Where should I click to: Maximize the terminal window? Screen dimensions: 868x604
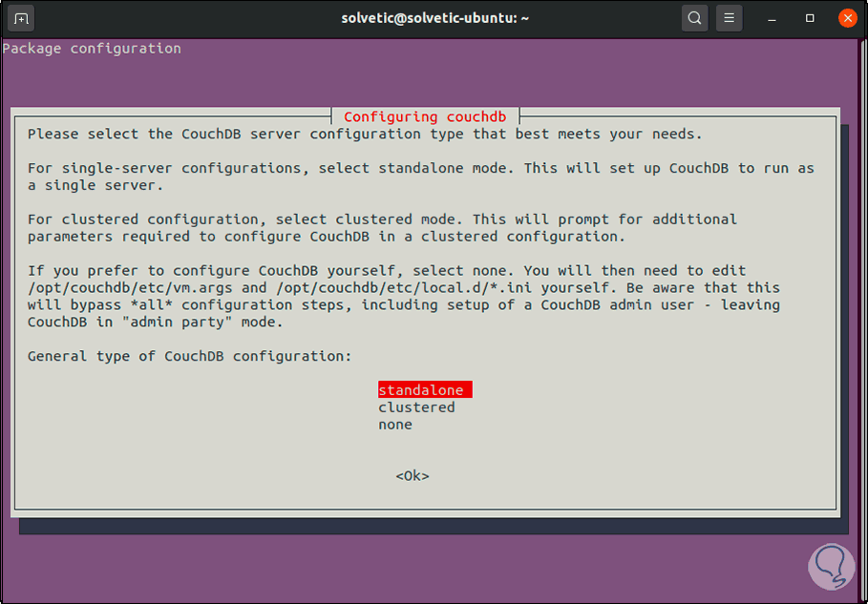click(810, 19)
